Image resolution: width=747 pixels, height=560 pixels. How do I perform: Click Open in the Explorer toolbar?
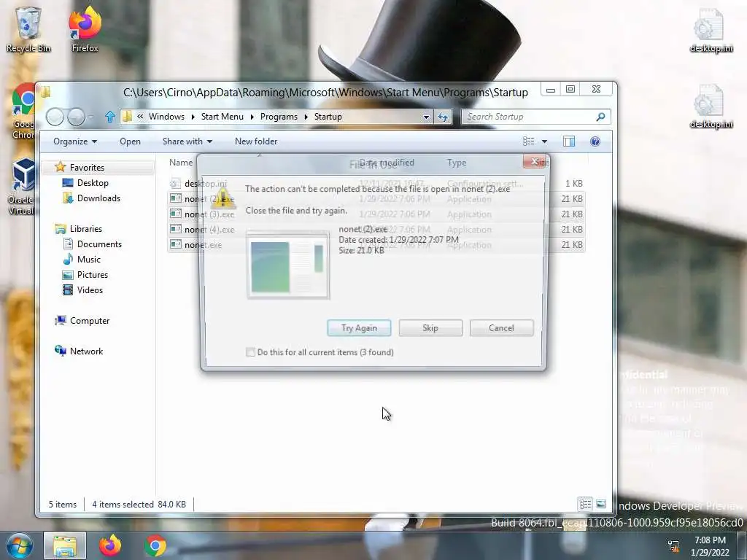tap(130, 141)
